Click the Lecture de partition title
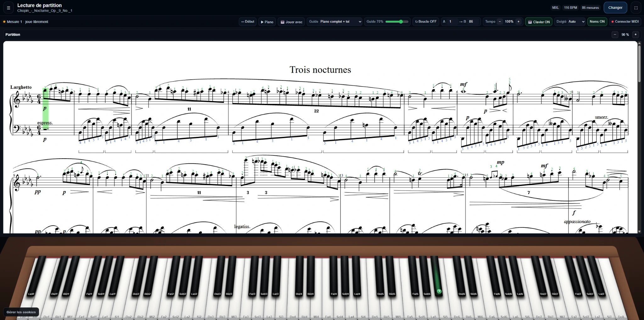644x320 pixels. pyautogui.click(x=39, y=5)
